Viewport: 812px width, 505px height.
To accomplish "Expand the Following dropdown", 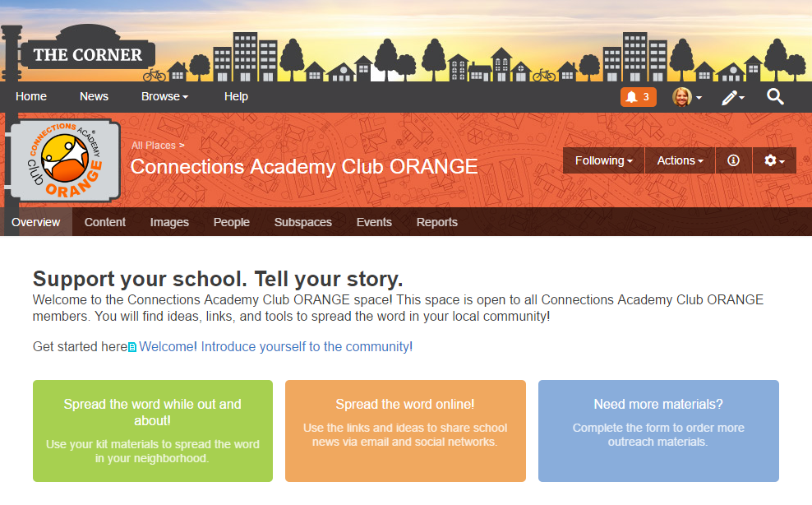I will click(x=603, y=160).
